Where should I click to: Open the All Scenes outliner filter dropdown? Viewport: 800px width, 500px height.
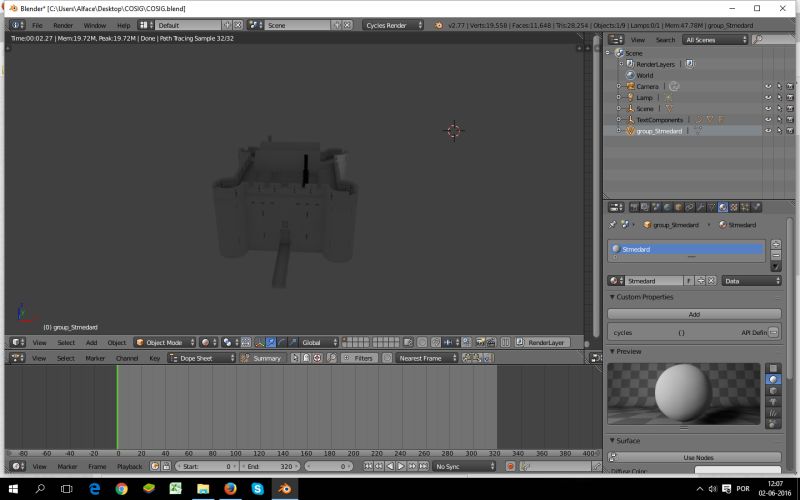[x=715, y=40]
